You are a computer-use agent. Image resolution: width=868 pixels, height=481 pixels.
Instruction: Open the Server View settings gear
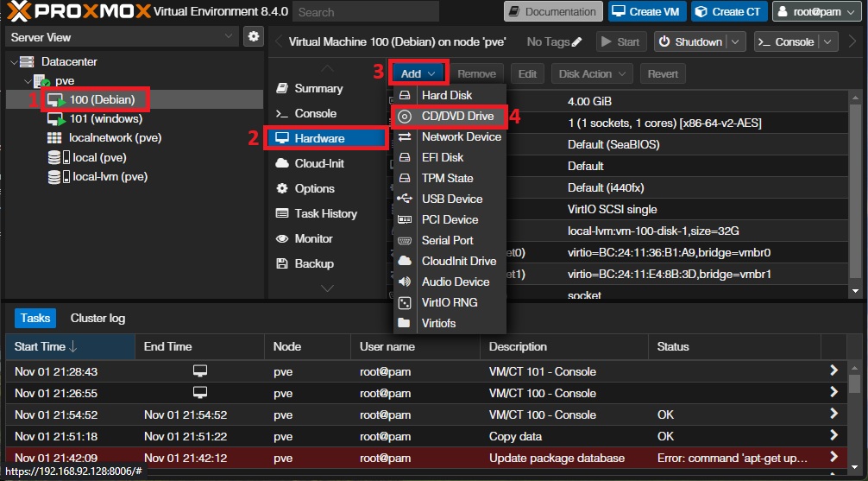click(x=254, y=36)
